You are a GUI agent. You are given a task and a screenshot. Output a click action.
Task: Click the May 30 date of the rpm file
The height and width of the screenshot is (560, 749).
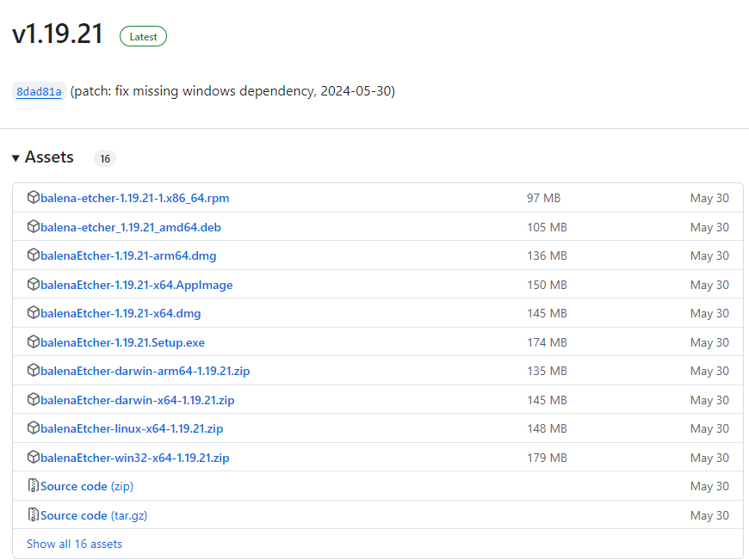[709, 198]
